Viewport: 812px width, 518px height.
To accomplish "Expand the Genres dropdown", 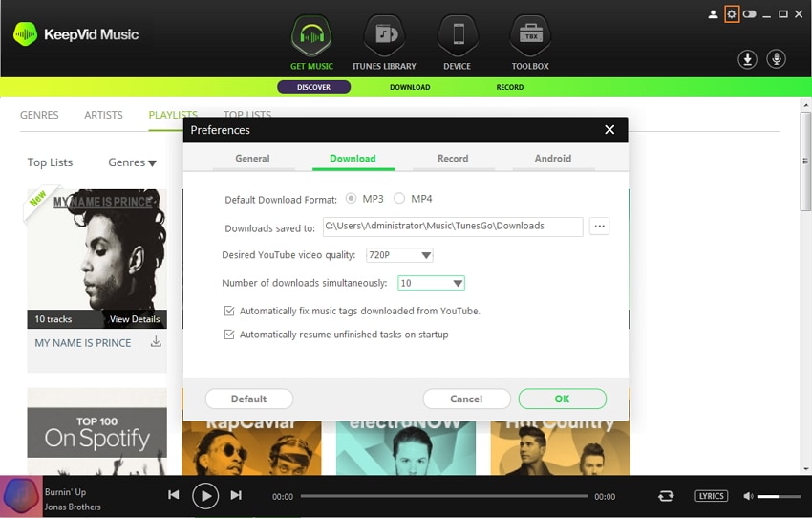I will 132,162.
